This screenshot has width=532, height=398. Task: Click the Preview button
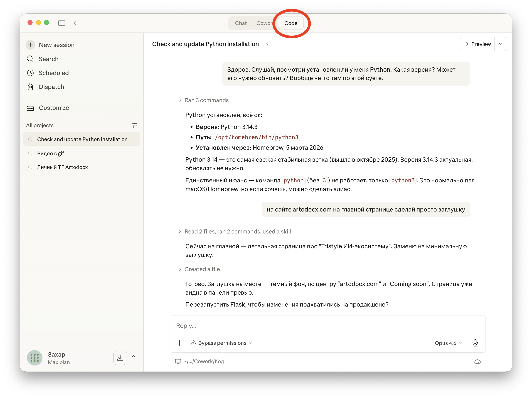tap(477, 44)
